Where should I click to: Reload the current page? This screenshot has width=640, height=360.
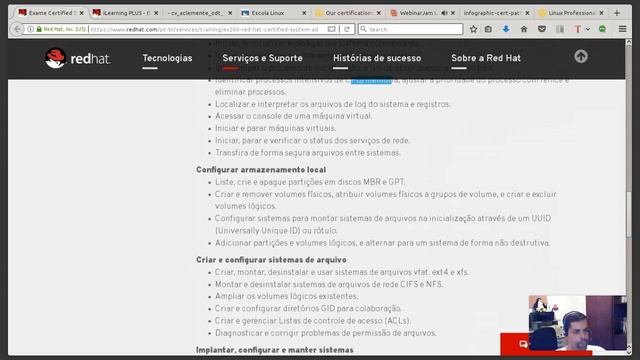(347, 29)
